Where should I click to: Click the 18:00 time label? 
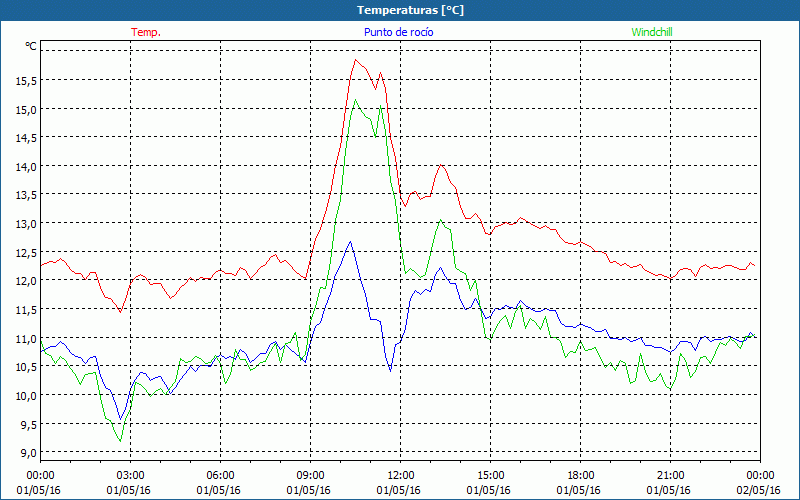click(x=580, y=476)
